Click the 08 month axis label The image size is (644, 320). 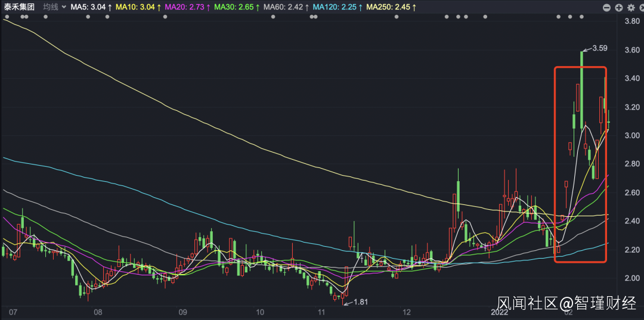point(98,313)
